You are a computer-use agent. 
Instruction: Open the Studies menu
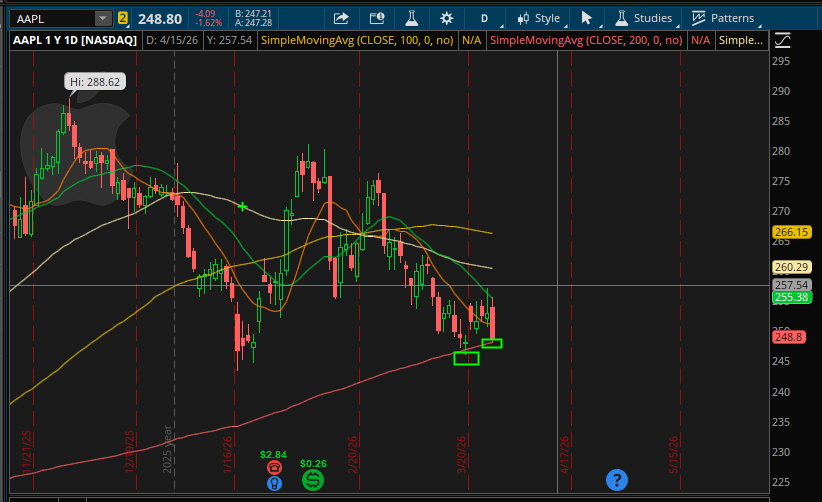pyautogui.click(x=645, y=19)
